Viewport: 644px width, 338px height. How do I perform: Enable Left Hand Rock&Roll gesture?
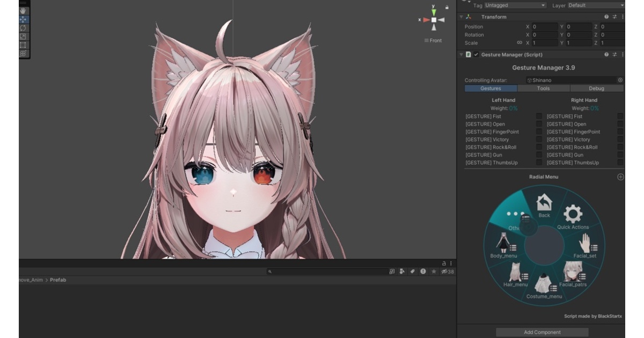(x=539, y=147)
